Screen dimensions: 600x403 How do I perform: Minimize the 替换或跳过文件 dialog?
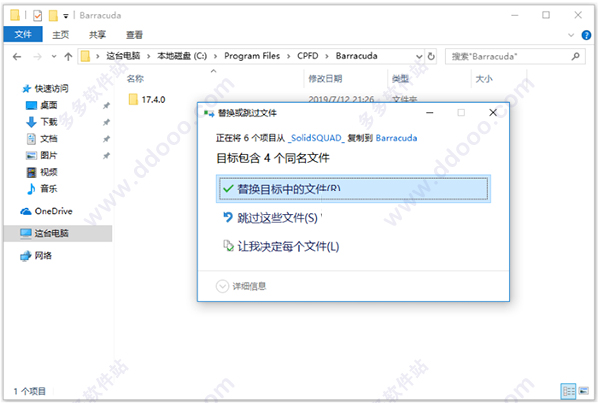(430, 113)
